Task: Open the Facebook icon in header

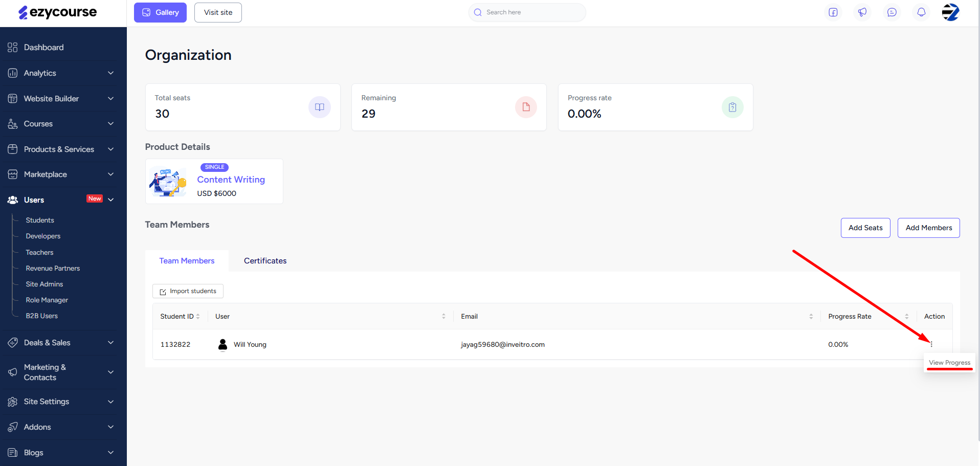Action: (833, 12)
